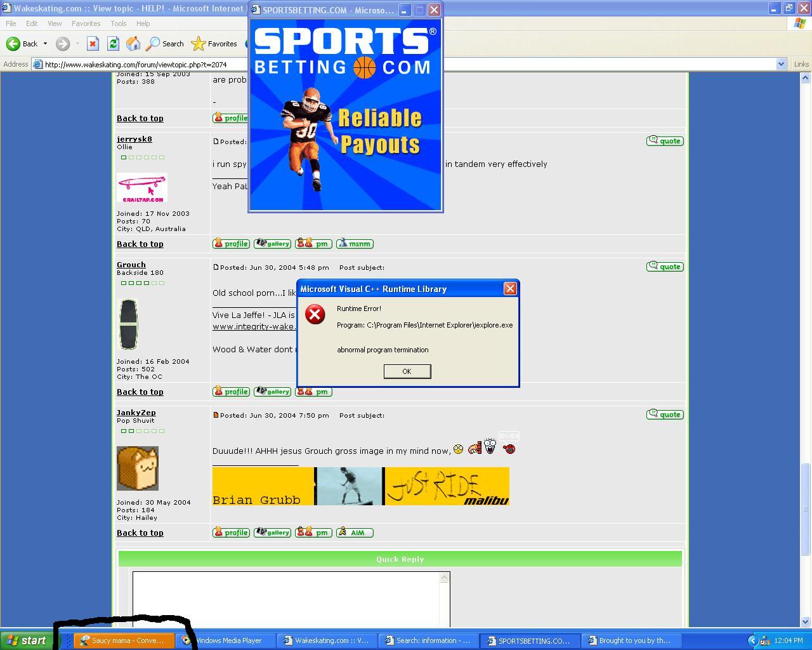View Grouch's profile button
Screen dimensions: 812x650
[231, 392]
